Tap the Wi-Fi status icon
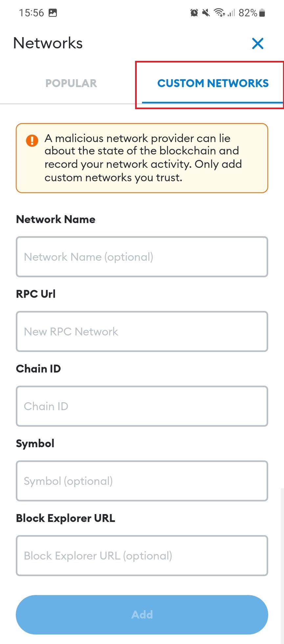This screenshot has width=284, height=644. pos(219,13)
